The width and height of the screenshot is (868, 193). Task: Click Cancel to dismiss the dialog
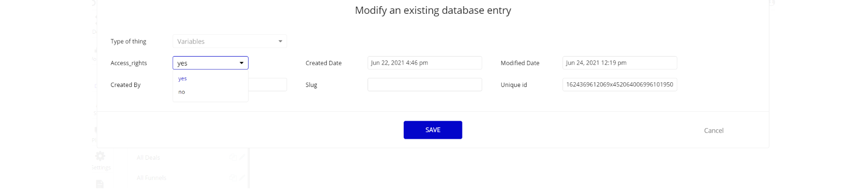pos(713,130)
